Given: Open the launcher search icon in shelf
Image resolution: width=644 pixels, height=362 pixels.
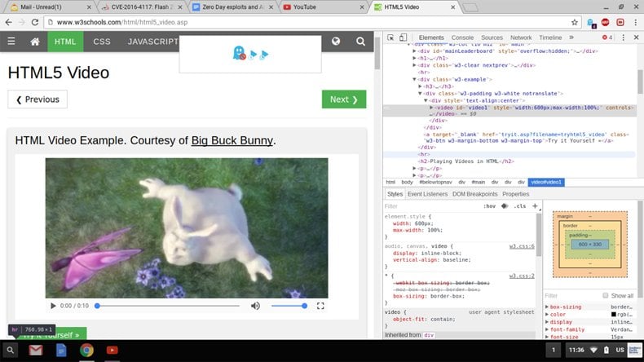Looking at the screenshot, I should pyautogui.click(x=11, y=350).
